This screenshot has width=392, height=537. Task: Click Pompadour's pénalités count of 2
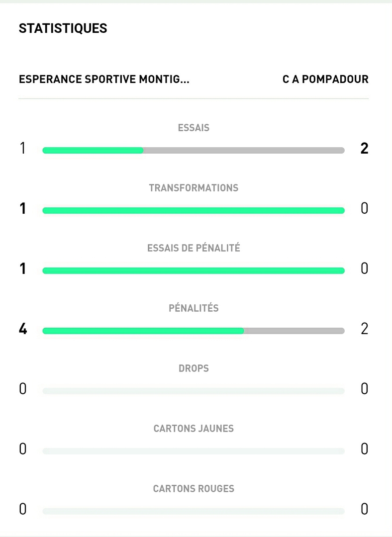[x=364, y=329]
